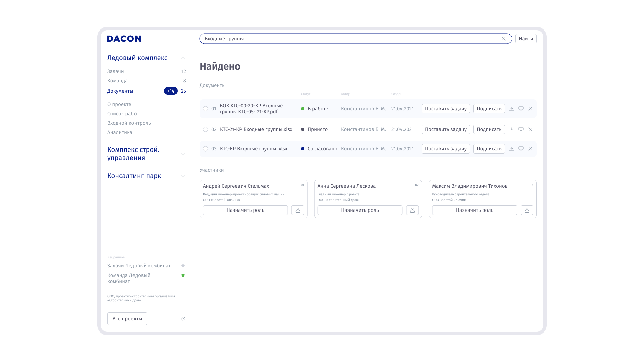Expand the Консалтинг-парк project section
The image size is (644, 362).
183,176
